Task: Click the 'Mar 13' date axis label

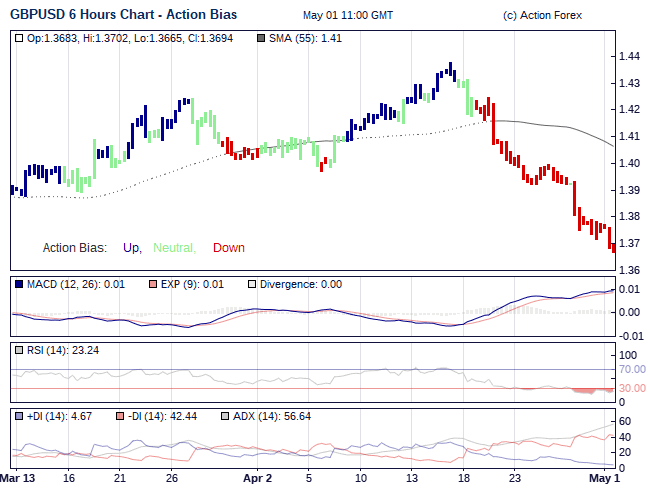Action: pos(21,478)
